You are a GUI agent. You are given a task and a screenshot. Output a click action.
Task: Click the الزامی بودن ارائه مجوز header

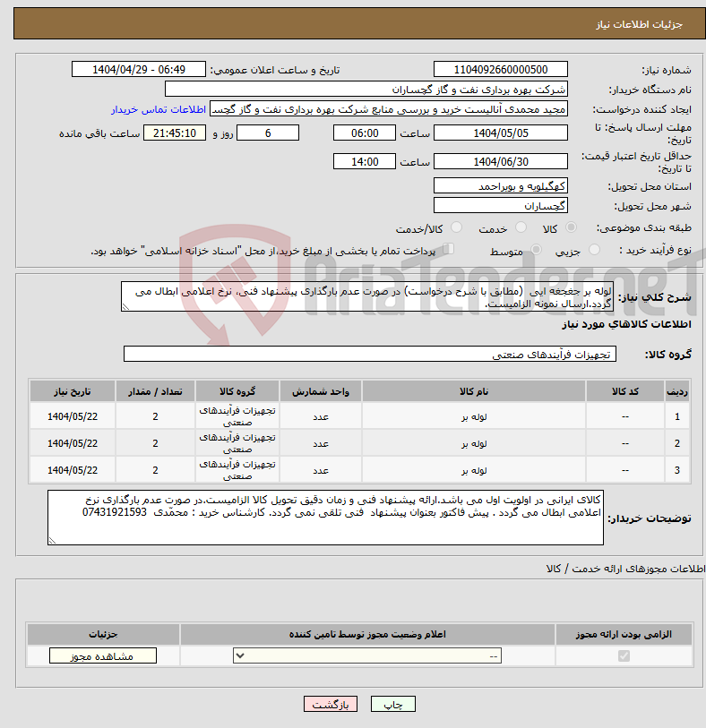624,634
